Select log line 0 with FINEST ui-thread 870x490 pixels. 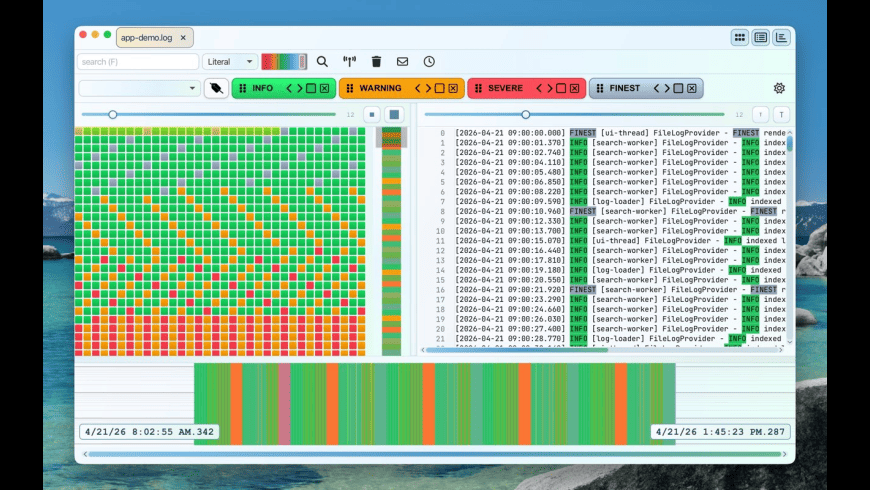(x=608, y=133)
